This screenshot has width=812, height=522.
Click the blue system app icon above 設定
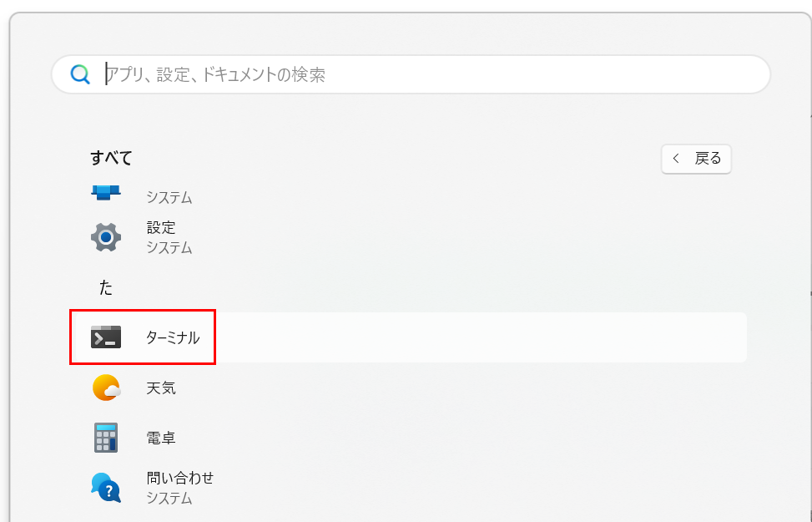[106, 192]
